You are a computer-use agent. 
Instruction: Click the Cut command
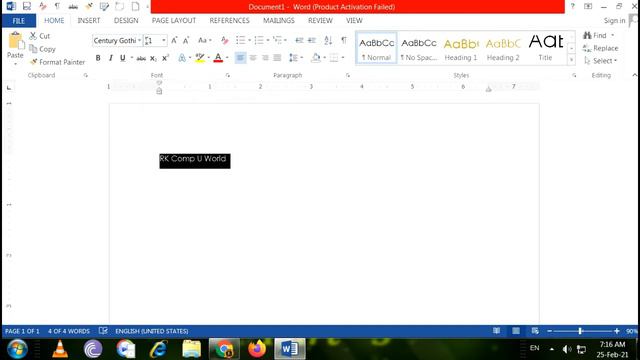coord(40,36)
